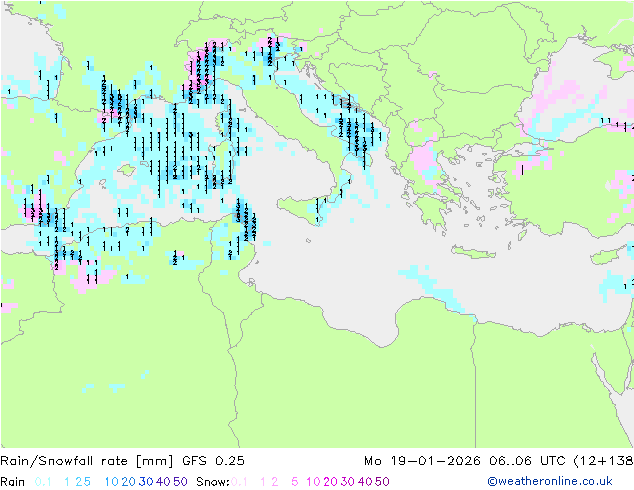The height and width of the screenshot is (490, 634).
Task: Click the "Rain/Snowfall rate [mm]" title text
Action: pyautogui.click(x=87, y=461)
